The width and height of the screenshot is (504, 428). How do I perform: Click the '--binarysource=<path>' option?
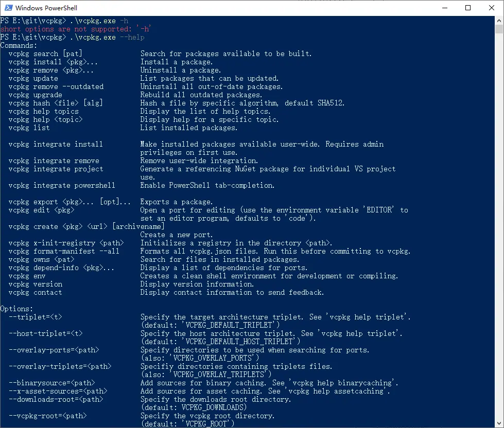coord(52,383)
